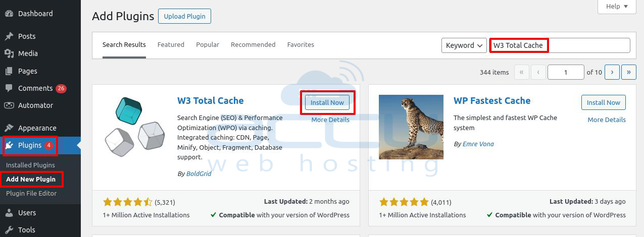Viewport: 644px width, 237px height.
Task: Expand the Help panel
Action: [x=617, y=7]
